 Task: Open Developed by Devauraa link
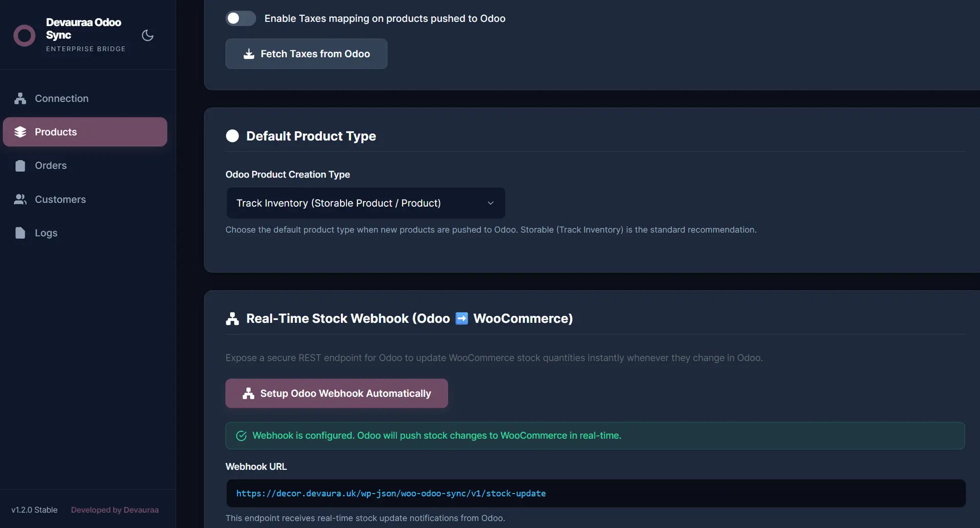pos(115,510)
